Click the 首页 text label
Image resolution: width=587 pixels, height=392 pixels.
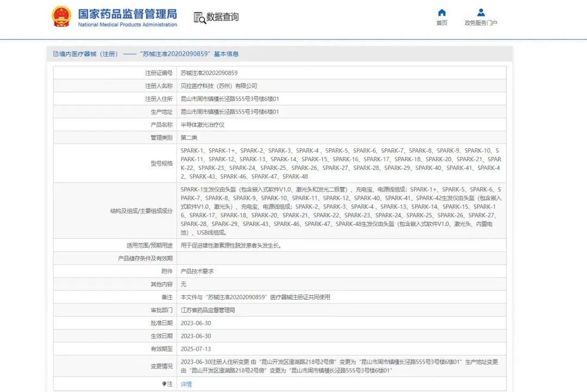(442, 23)
